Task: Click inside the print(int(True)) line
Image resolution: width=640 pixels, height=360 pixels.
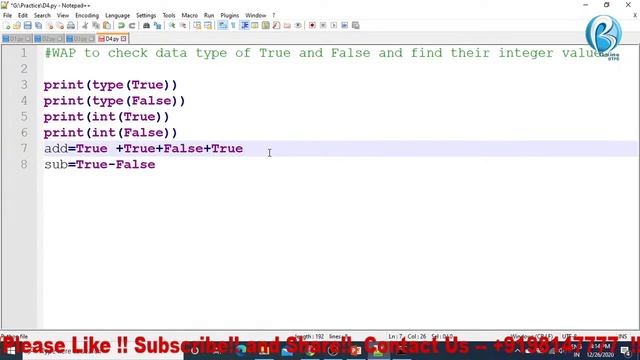Action: [107, 117]
